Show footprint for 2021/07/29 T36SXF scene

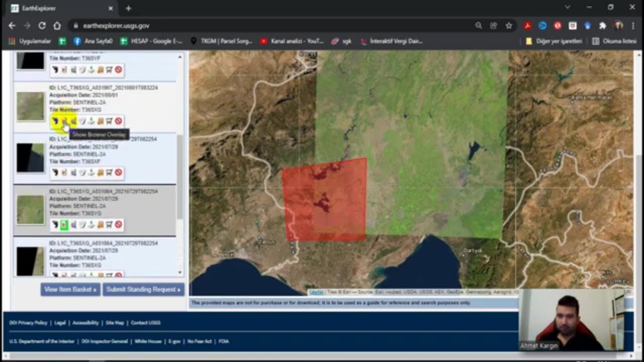(55, 173)
